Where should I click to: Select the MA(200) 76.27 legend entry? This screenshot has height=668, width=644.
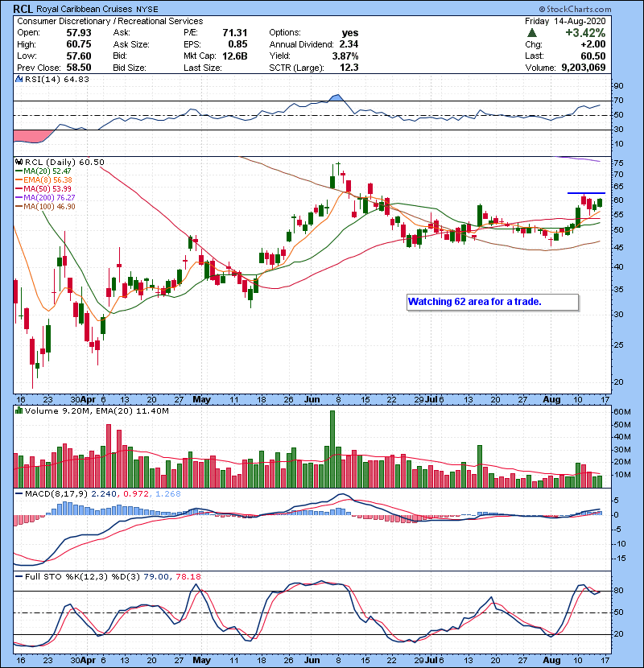(45, 198)
